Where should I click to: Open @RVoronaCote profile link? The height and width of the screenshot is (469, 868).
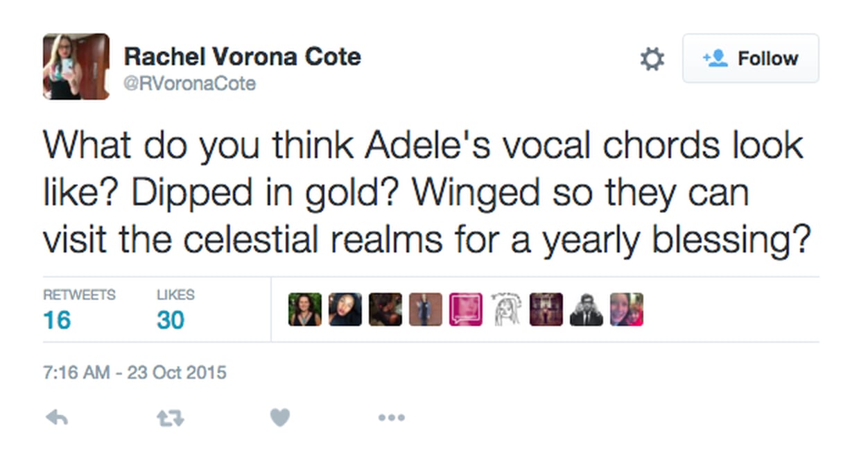[x=190, y=83]
